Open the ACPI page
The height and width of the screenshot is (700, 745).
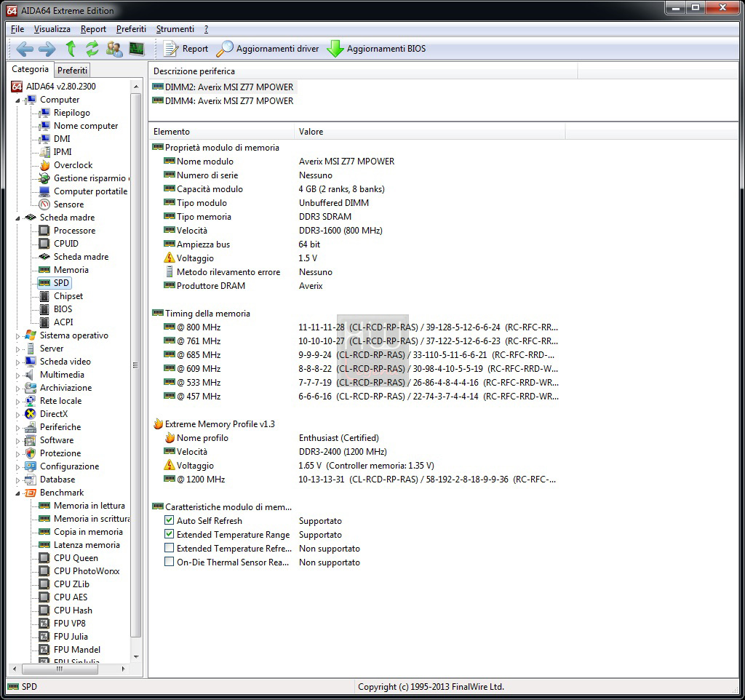(63, 322)
